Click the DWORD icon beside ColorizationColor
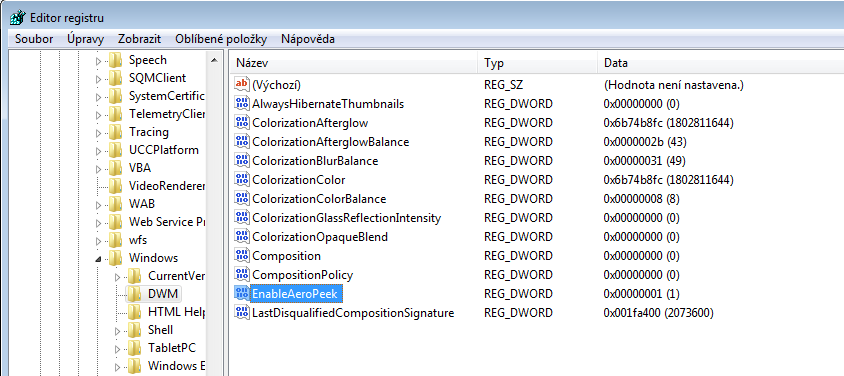The image size is (844, 376). (242, 180)
